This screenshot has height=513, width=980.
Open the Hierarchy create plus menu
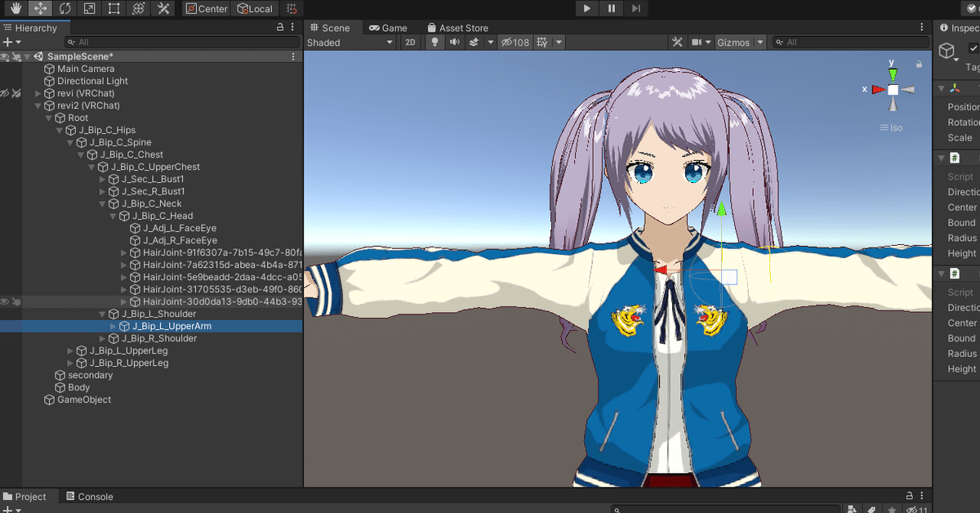(11, 42)
